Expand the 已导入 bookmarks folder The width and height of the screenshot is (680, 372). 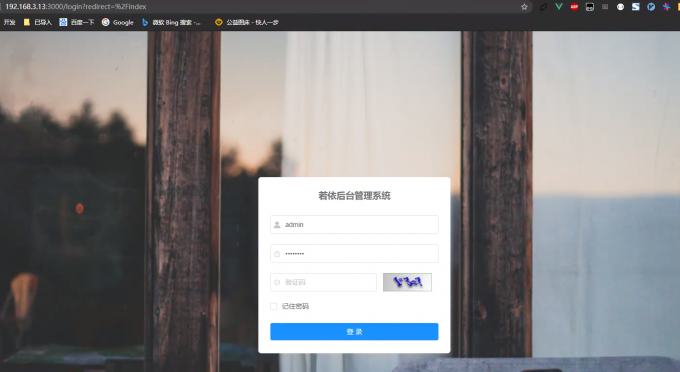[38, 22]
